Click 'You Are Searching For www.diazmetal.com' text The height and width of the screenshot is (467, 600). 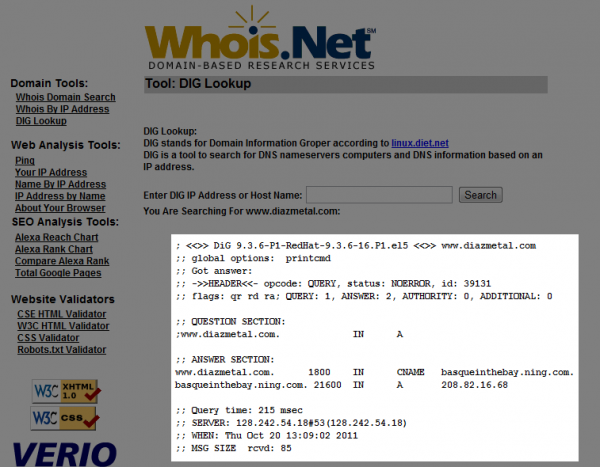pos(241,211)
